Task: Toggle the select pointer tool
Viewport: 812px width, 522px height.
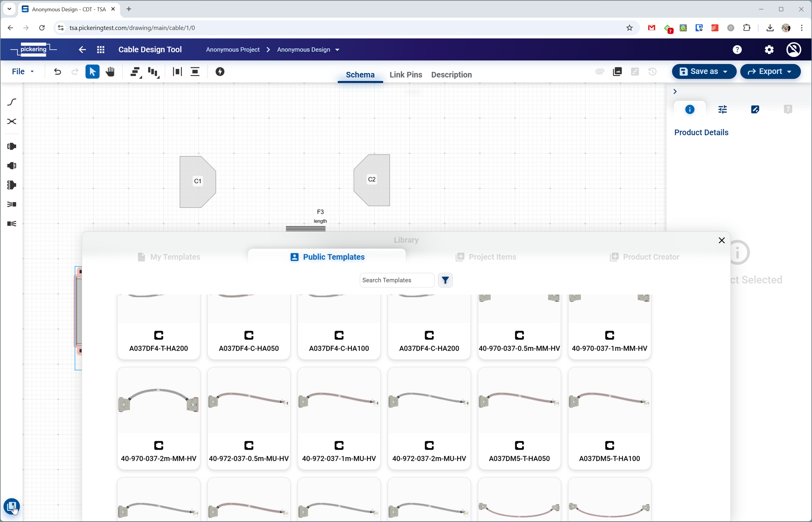Action: (92, 72)
